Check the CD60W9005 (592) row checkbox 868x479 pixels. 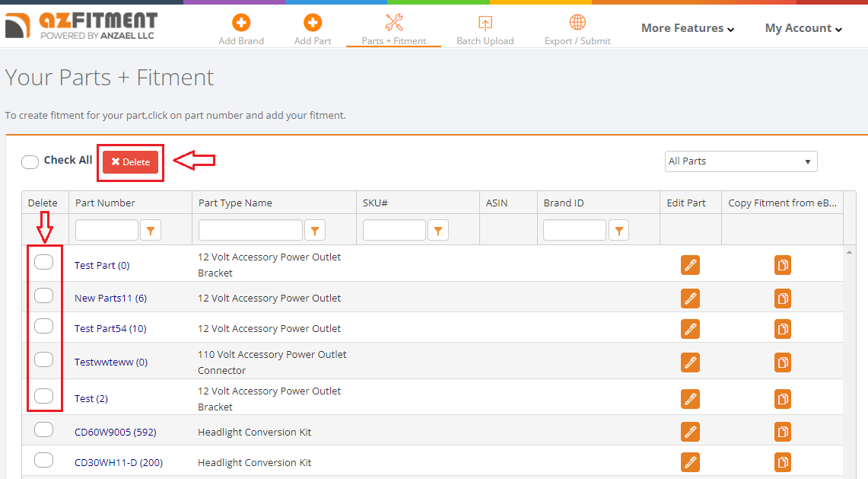[x=43, y=430]
